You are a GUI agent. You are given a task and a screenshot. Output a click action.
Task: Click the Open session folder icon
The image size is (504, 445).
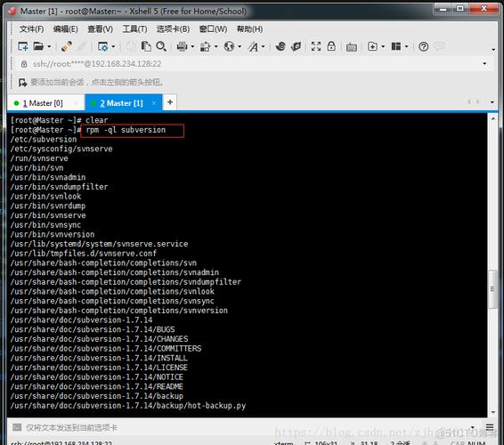coord(38,46)
